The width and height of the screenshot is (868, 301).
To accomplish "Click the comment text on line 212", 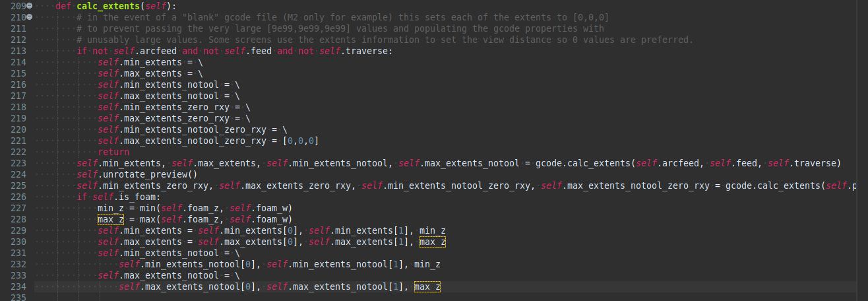I will coord(385,40).
